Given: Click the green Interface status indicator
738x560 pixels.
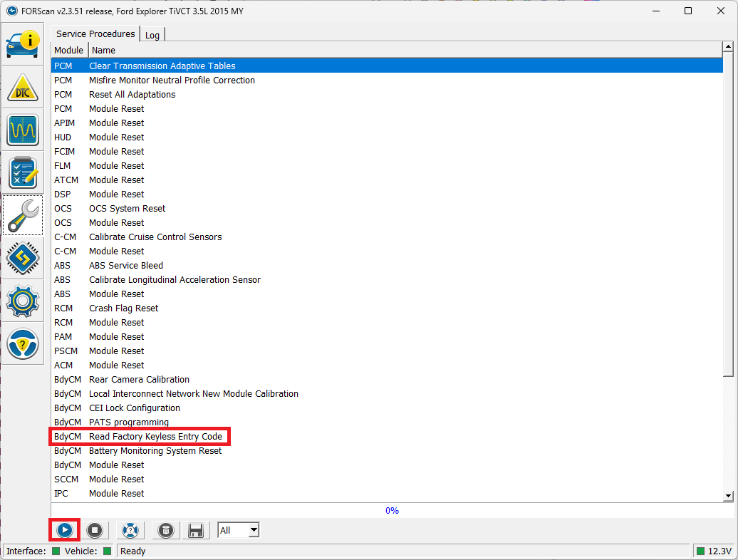Looking at the screenshot, I should click(x=56, y=551).
